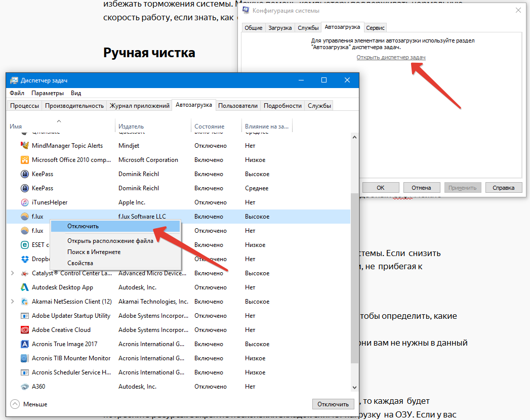Click Отмена in System Configuration
Image resolution: width=530 pixels, height=420 pixels.
421,188
